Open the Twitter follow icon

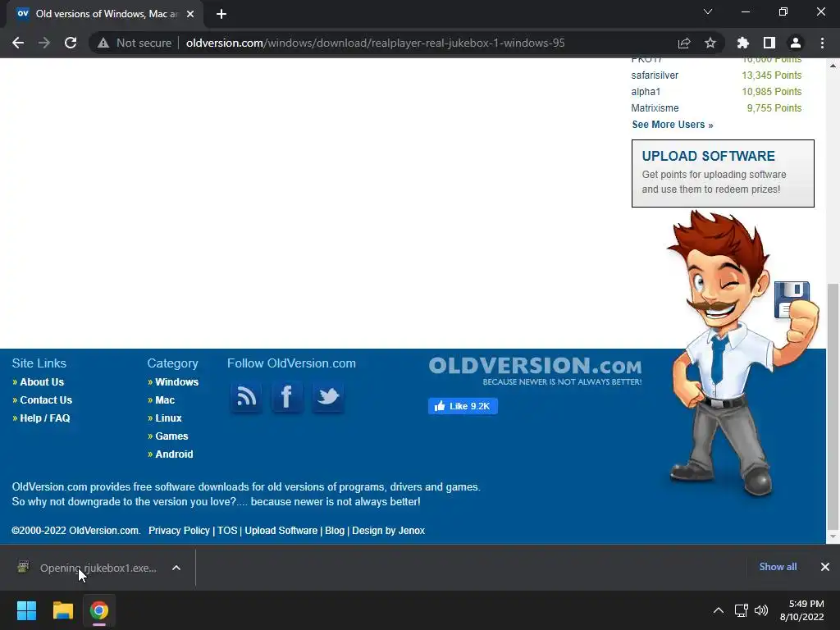(x=328, y=397)
